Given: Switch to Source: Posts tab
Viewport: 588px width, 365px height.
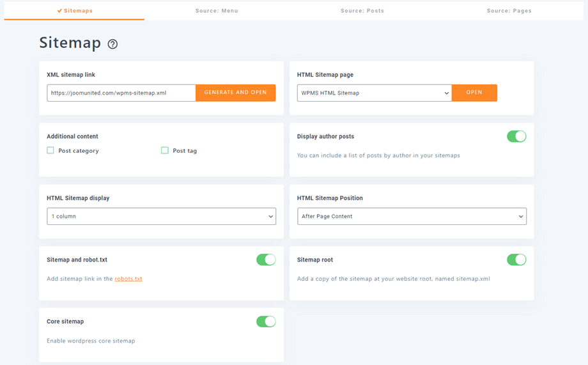Looking at the screenshot, I should [x=362, y=11].
